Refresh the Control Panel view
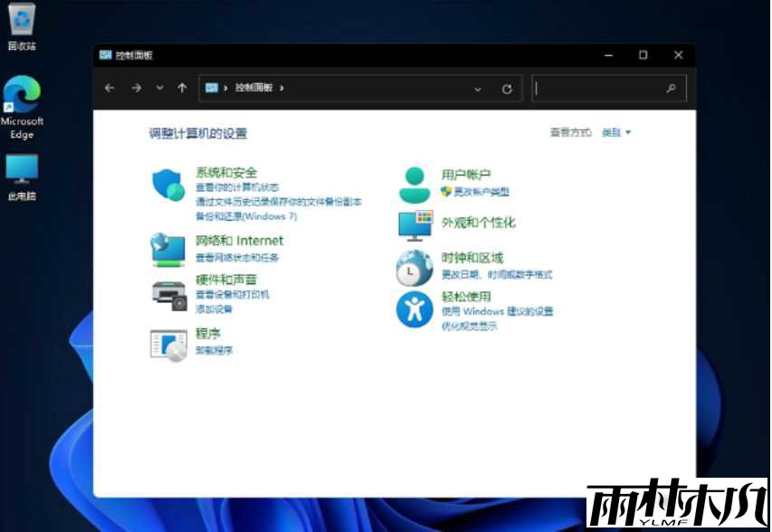 [x=507, y=88]
